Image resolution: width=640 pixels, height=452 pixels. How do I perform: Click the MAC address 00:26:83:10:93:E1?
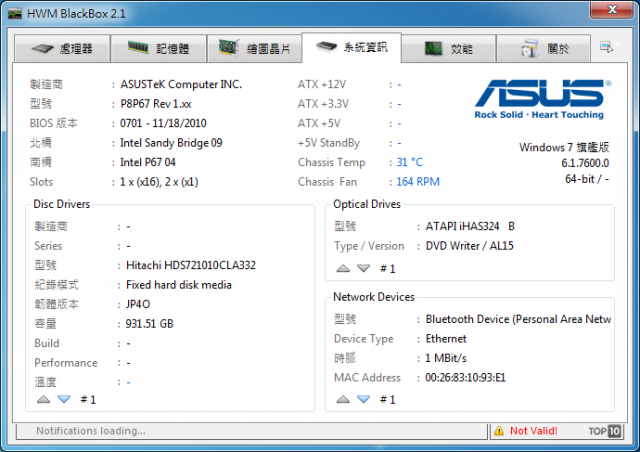[465, 378]
